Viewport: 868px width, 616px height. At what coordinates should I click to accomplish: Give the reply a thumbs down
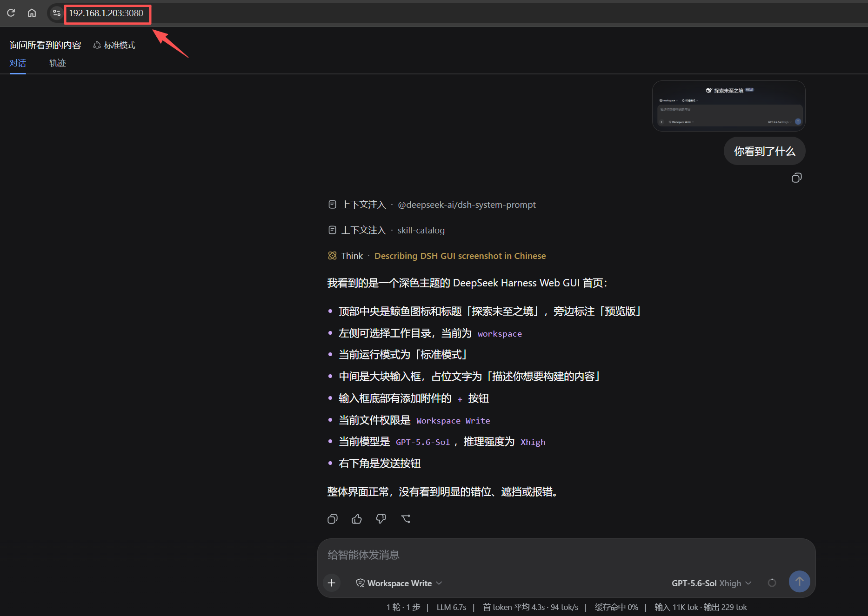[381, 519]
